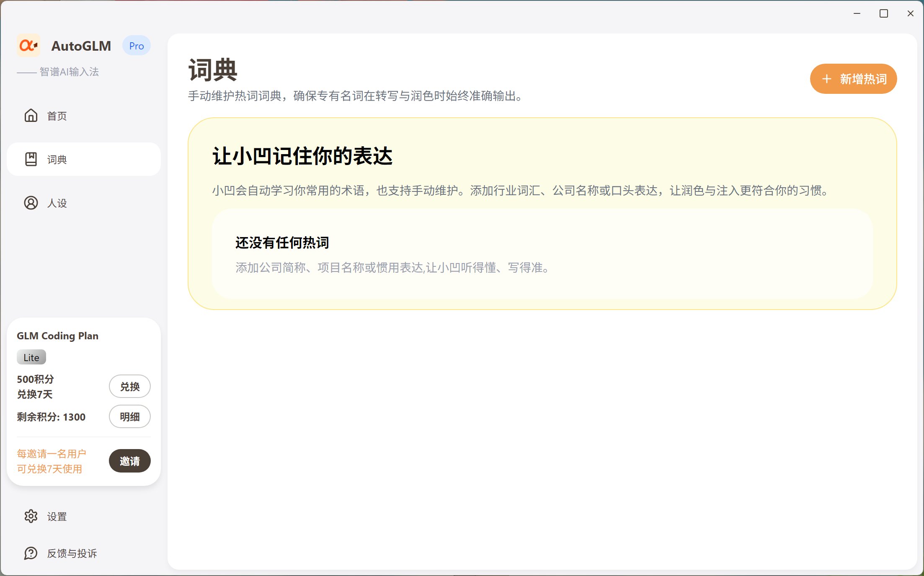Viewport: 924px width, 576px height.
Task: Open 反馈与投诉 from the sidebar
Action: 72,553
